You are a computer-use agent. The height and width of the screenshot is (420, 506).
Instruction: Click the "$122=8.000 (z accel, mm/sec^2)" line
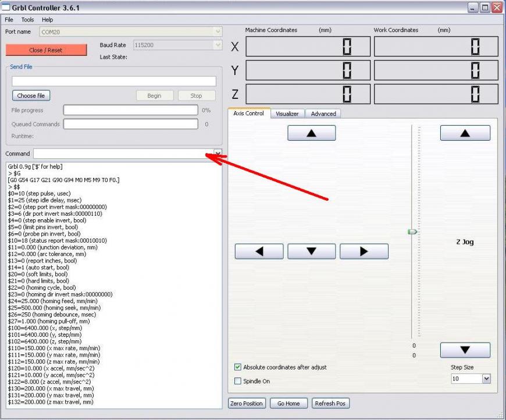49,382
